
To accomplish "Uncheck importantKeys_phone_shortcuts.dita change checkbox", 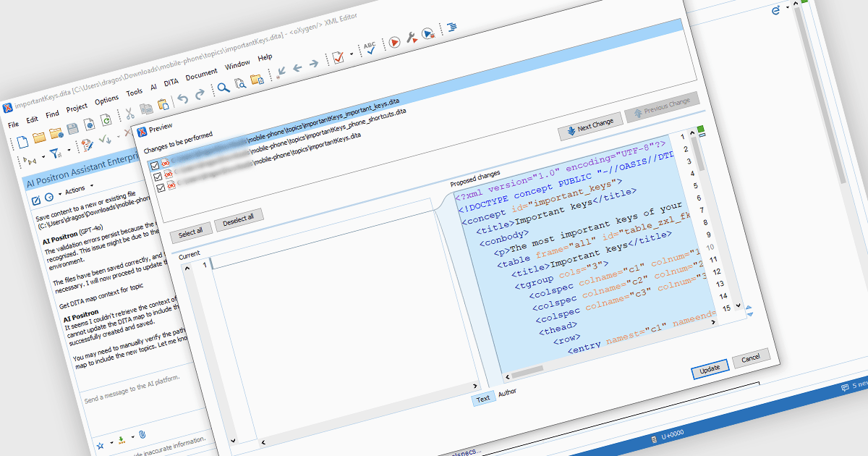I will point(157,176).
